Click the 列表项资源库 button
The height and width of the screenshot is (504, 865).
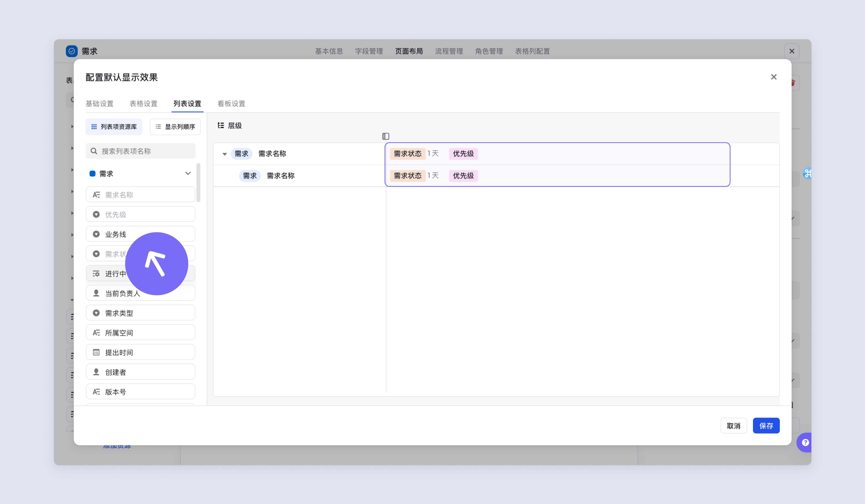pos(114,127)
